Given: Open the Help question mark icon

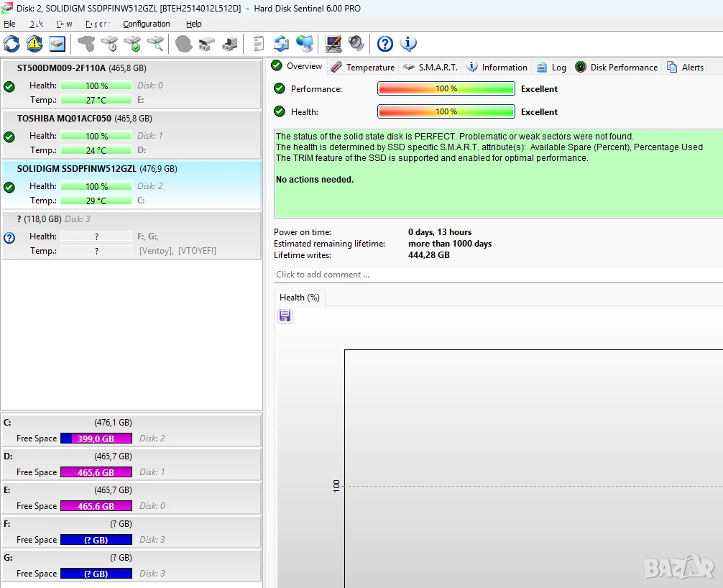Looking at the screenshot, I should click(385, 44).
